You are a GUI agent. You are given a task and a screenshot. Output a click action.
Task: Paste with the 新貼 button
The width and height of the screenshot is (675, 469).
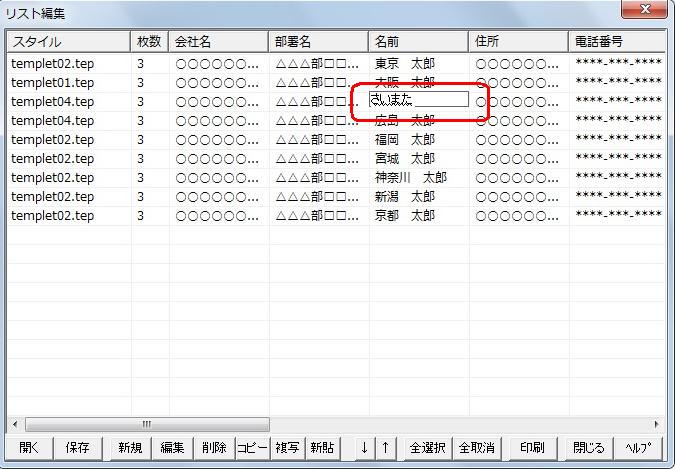pyautogui.click(x=321, y=448)
